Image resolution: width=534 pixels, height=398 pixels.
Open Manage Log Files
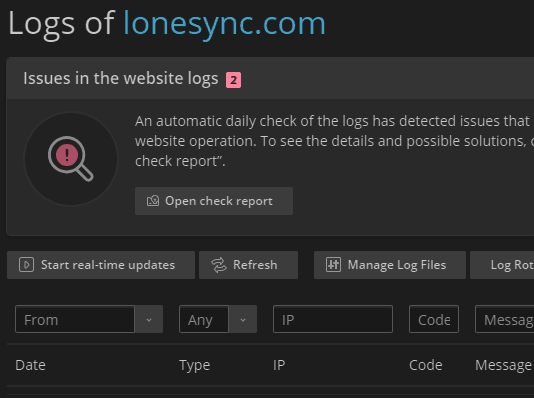[390, 265]
